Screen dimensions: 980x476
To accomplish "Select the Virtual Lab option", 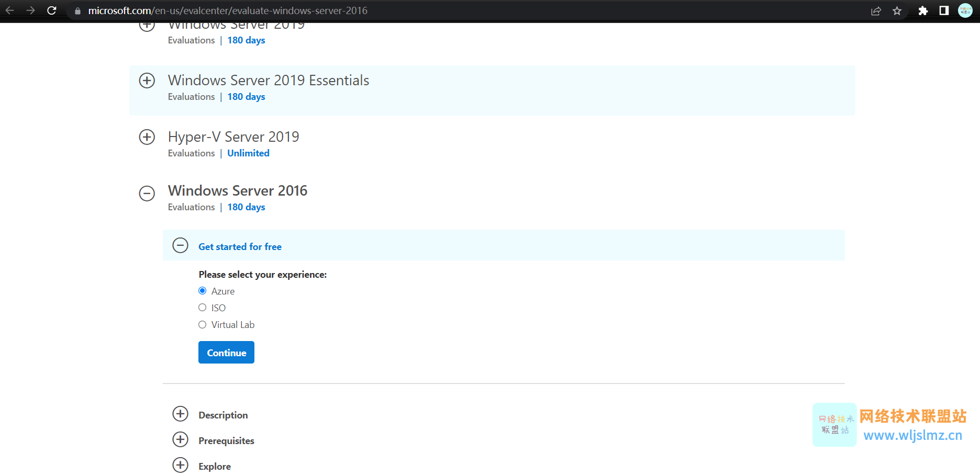I will point(203,325).
